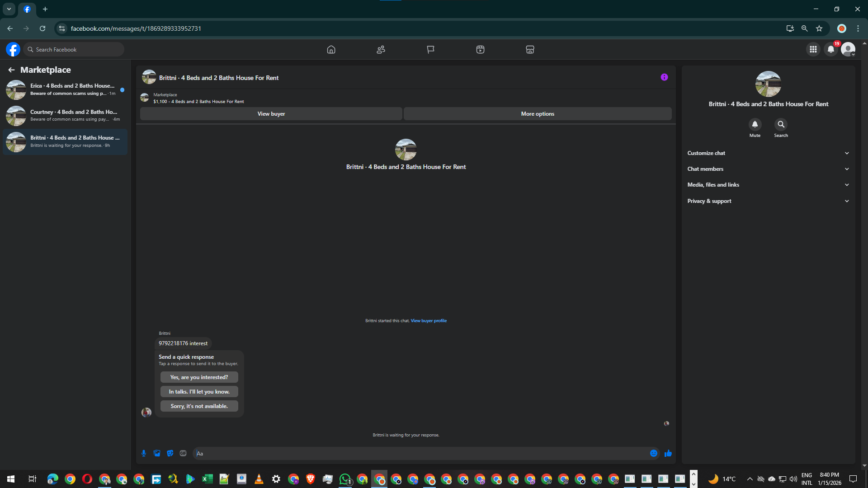Send a thumbs up like
This screenshot has width=868, height=488.
tap(668, 453)
